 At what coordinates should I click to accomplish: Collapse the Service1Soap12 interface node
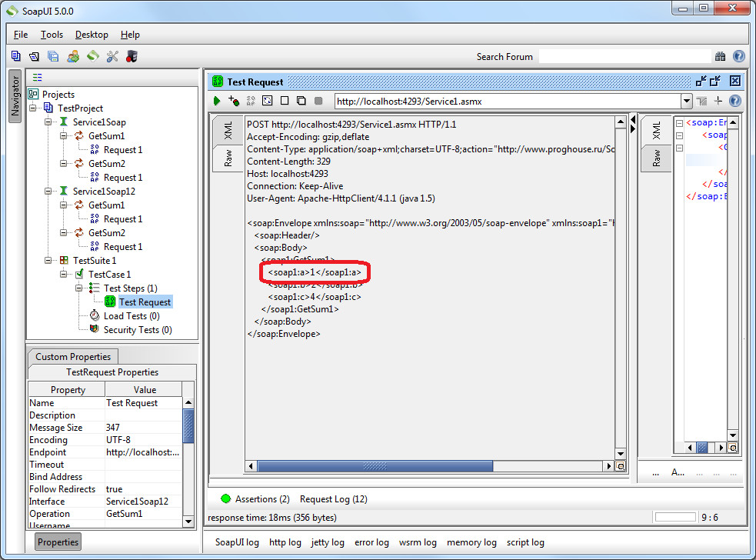pos(48,192)
